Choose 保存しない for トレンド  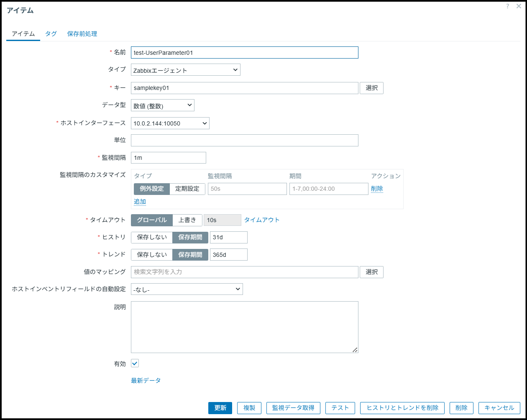[x=151, y=254]
